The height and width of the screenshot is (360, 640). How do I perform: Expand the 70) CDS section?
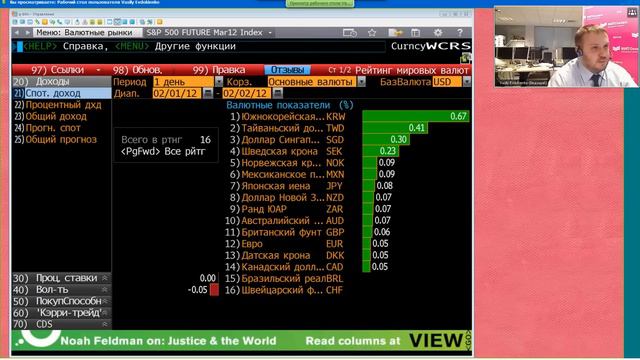(105, 324)
